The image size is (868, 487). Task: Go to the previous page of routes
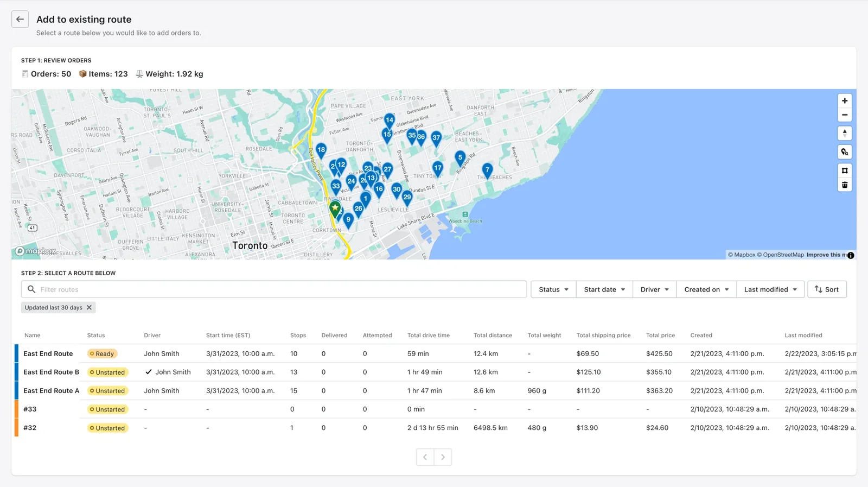(425, 457)
